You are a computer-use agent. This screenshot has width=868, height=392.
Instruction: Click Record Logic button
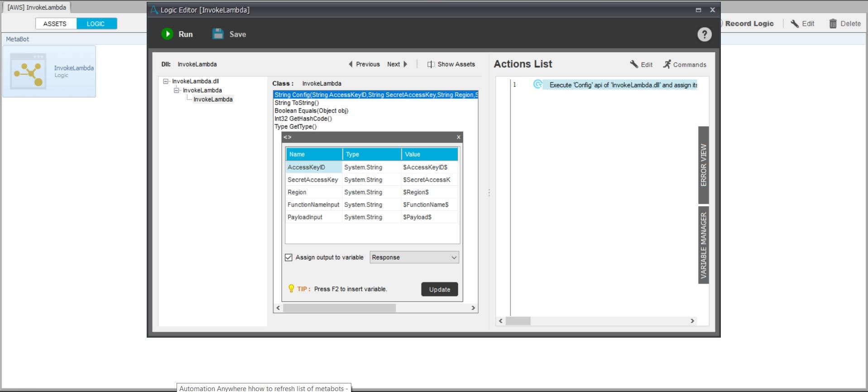tap(749, 24)
